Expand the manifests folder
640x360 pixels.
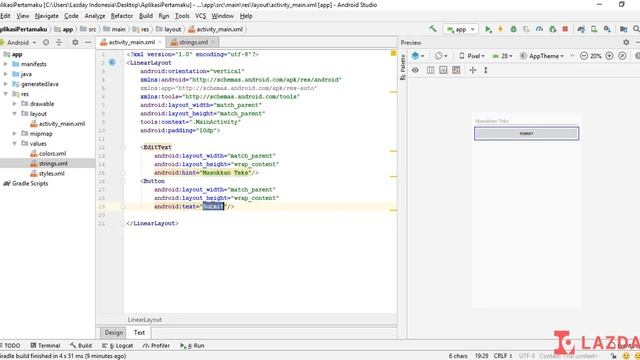pyautogui.click(x=6, y=64)
